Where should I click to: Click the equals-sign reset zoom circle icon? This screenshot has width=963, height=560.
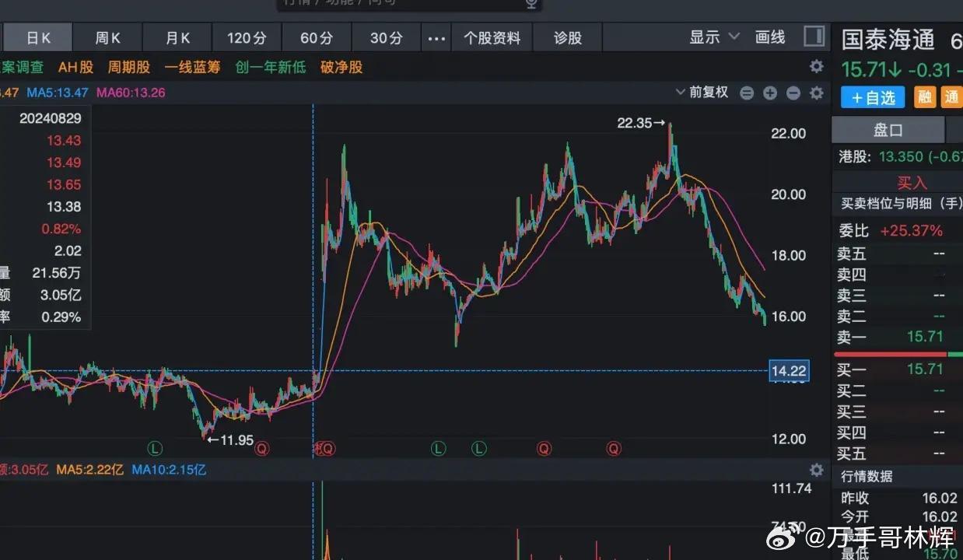pos(747,93)
